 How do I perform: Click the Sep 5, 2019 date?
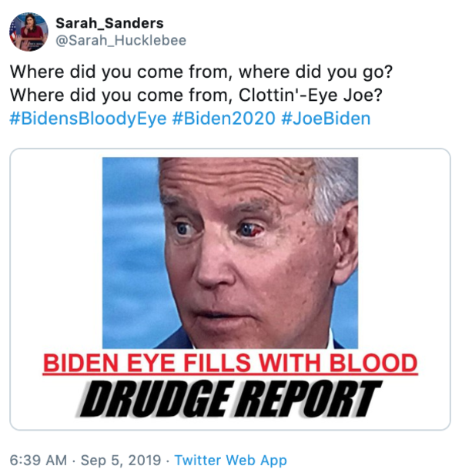[121, 461]
